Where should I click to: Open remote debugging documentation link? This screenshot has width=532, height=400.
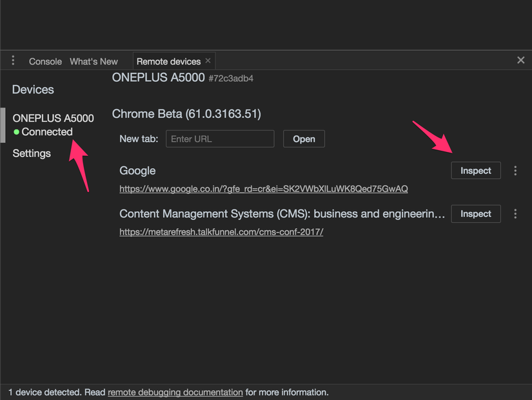[x=175, y=392]
